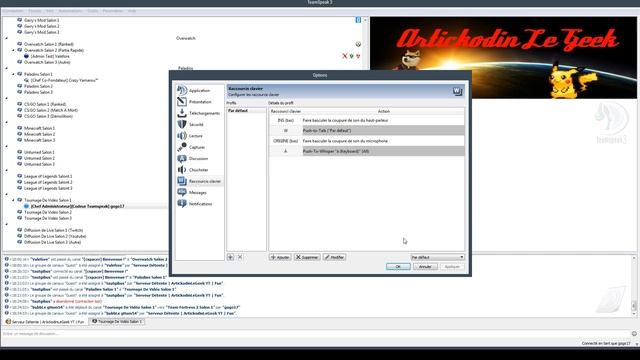Click the Raccourci clavier column header
The width and height of the screenshot is (640, 360).
[x=286, y=111]
